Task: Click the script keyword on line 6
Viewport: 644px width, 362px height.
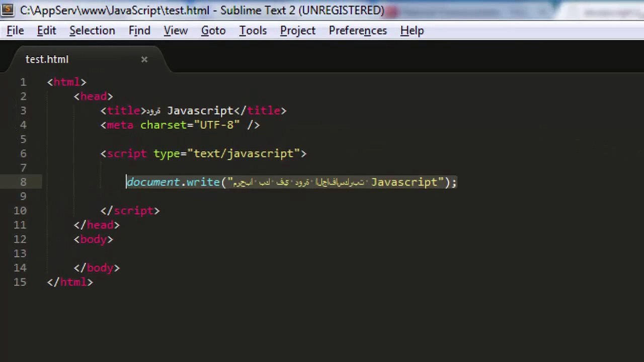Action: (127, 153)
